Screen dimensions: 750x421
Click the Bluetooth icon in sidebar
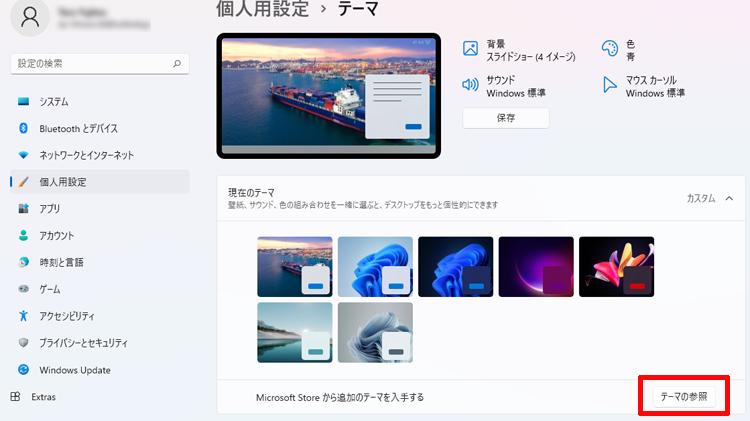(23, 128)
